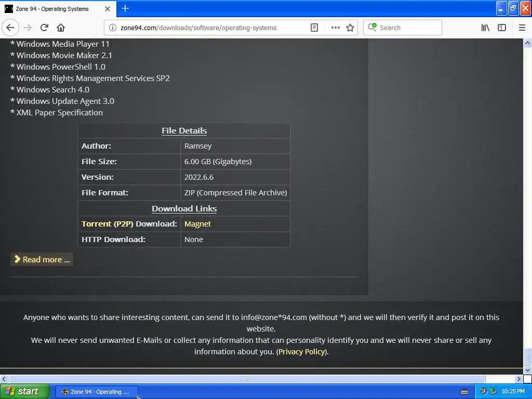Click the forward navigation arrow

(28, 28)
